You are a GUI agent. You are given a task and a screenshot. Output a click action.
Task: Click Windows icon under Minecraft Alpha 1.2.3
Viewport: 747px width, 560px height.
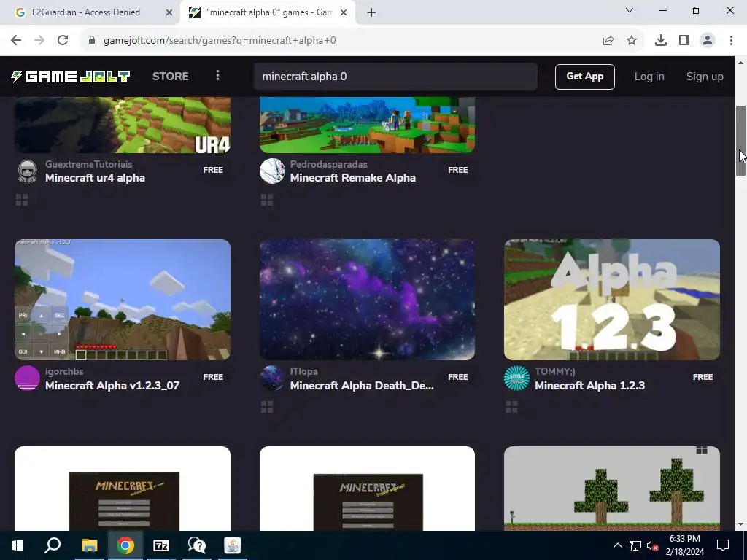511,407
